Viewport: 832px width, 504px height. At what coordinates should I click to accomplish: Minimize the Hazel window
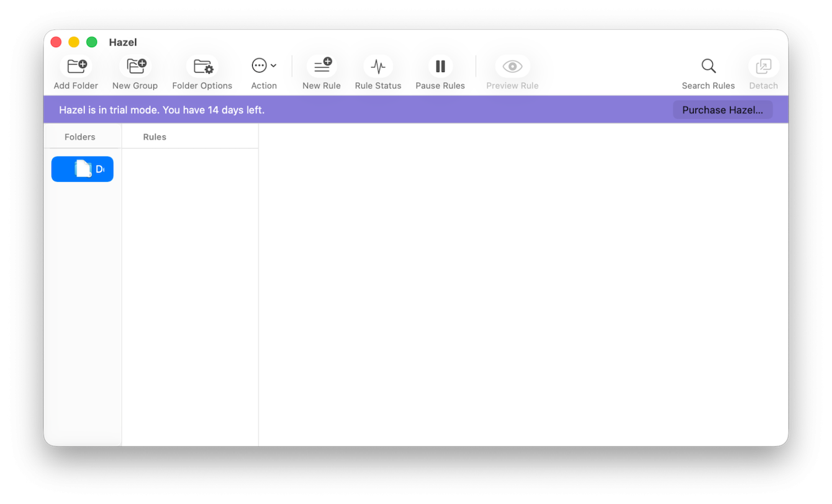point(73,42)
